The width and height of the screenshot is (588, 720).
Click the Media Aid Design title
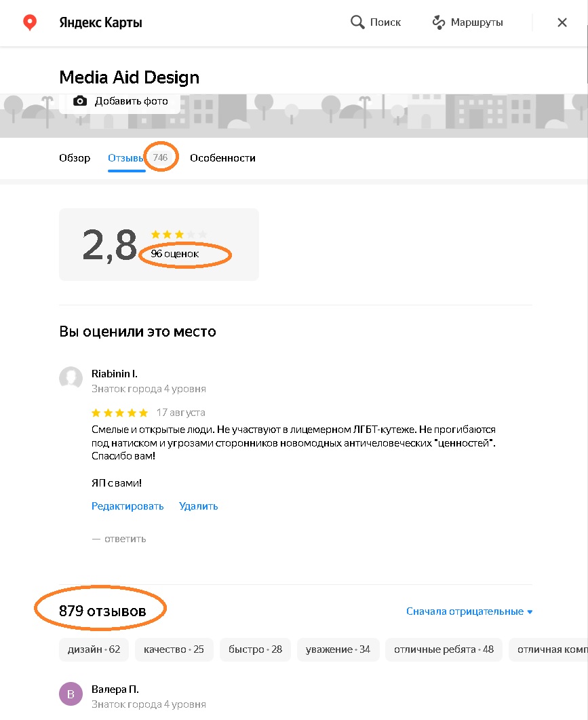coord(130,77)
